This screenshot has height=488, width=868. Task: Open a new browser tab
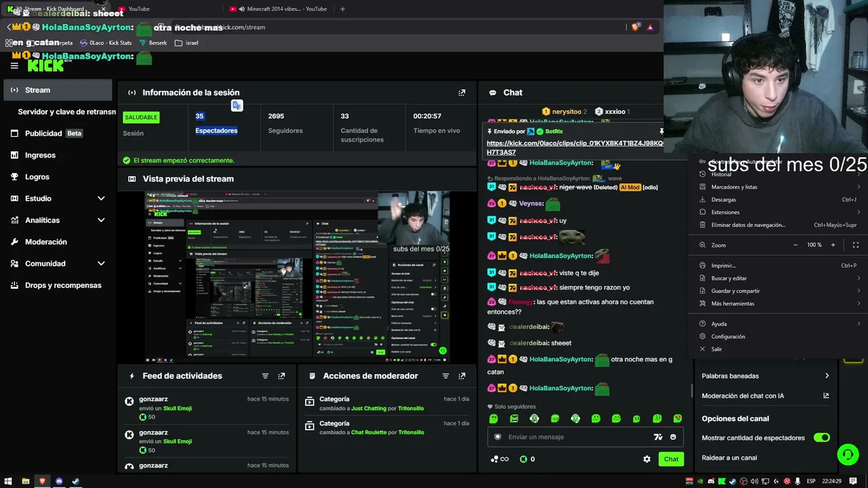pyautogui.click(x=342, y=9)
